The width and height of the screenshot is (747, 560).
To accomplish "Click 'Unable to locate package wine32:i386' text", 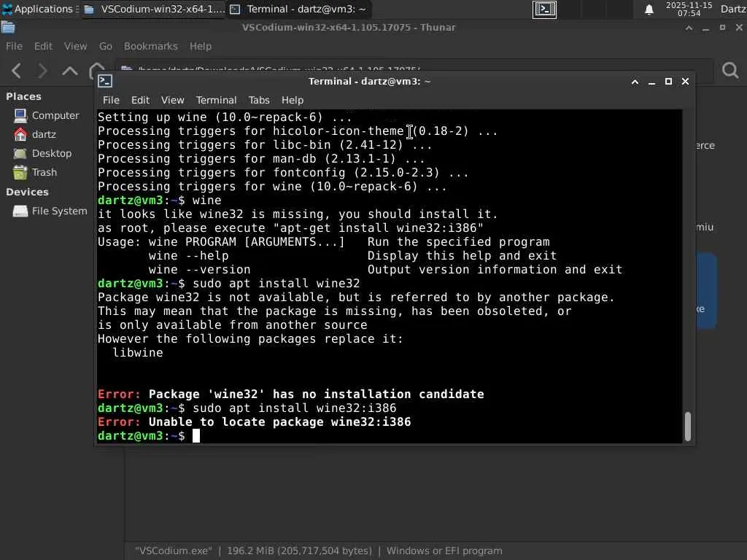I will coord(279,422).
